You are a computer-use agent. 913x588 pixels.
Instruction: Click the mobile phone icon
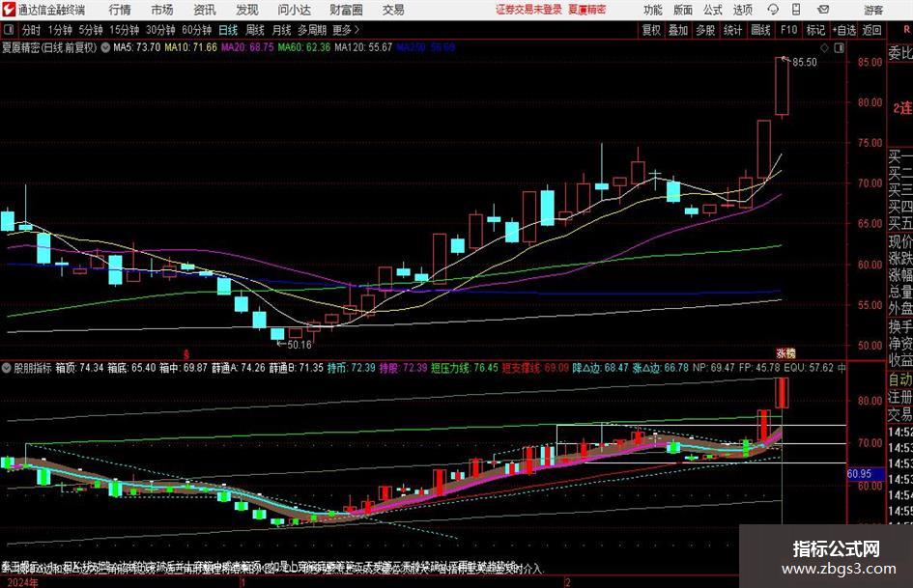[796, 10]
